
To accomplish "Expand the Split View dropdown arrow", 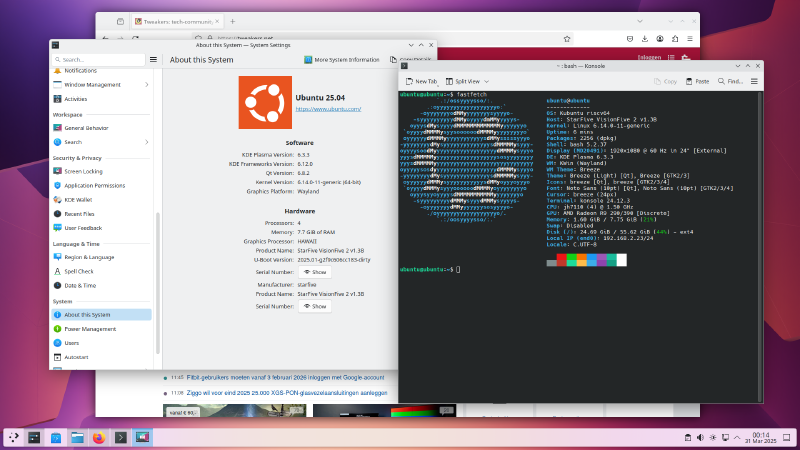I will click(487, 82).
